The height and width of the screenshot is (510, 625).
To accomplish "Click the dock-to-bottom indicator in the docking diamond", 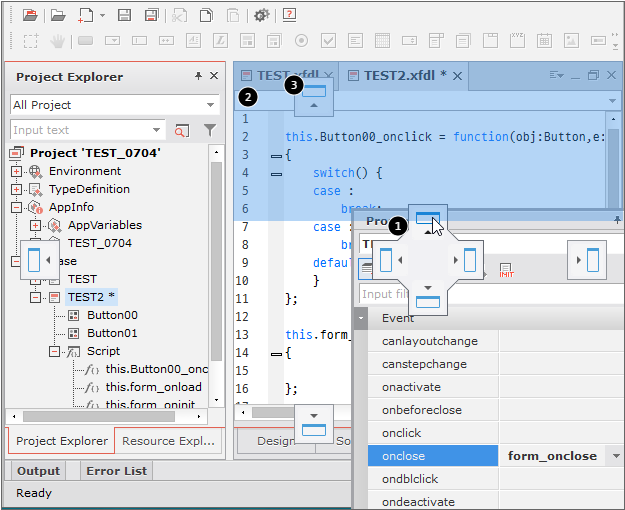I will coord(428,297).
